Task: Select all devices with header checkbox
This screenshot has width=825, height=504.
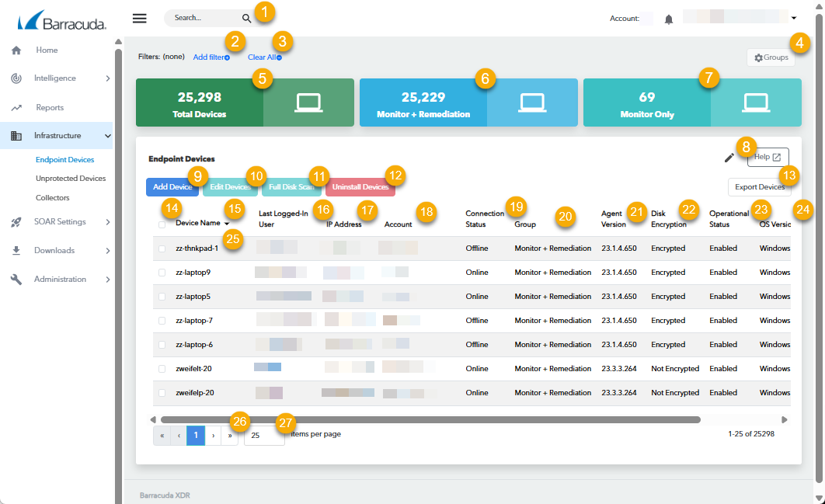Action: coord(162,224)
